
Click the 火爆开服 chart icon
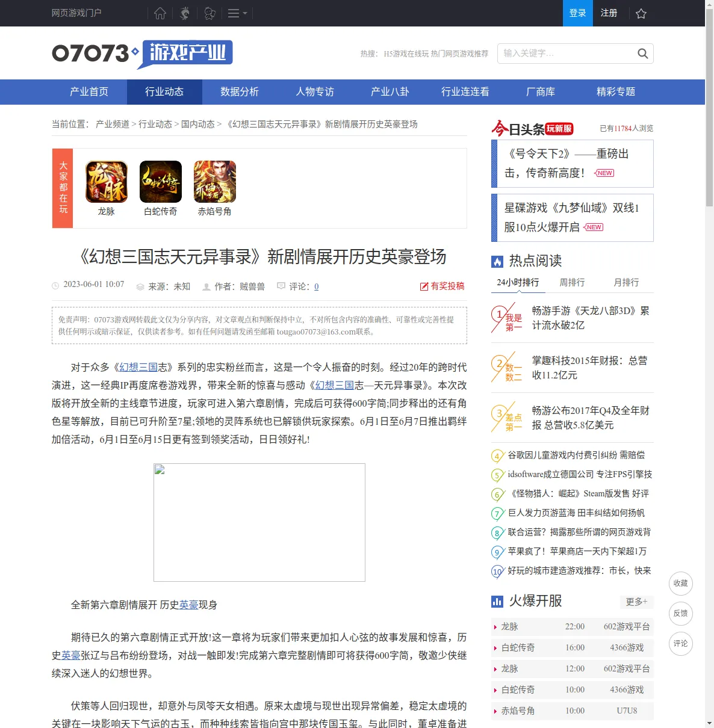point(497,601)
